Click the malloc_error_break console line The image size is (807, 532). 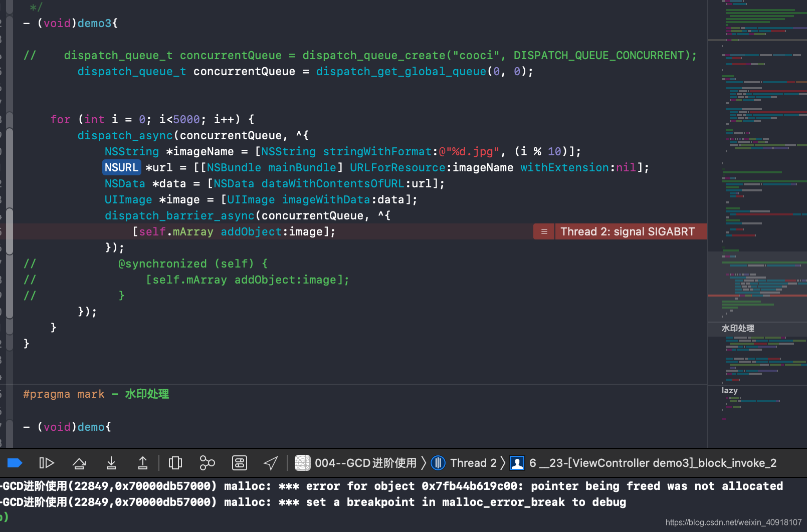313,502
